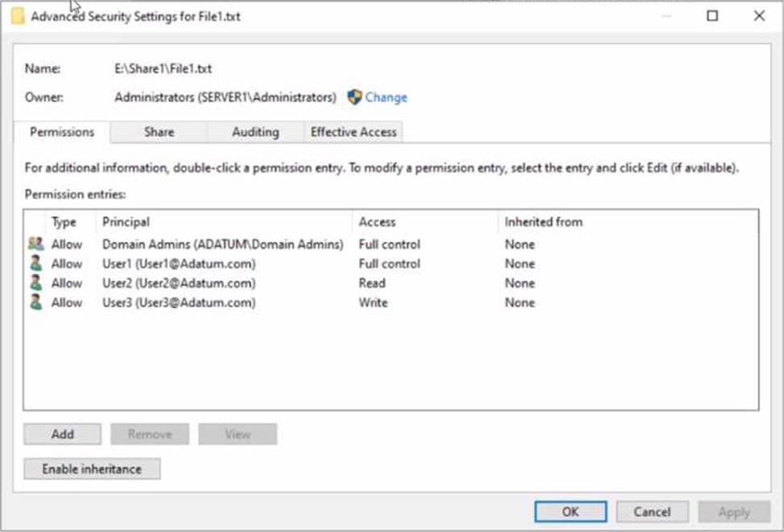Click Add to create permission entry
784x532 pixels.
pyautogui.click(x=63, y=434)
